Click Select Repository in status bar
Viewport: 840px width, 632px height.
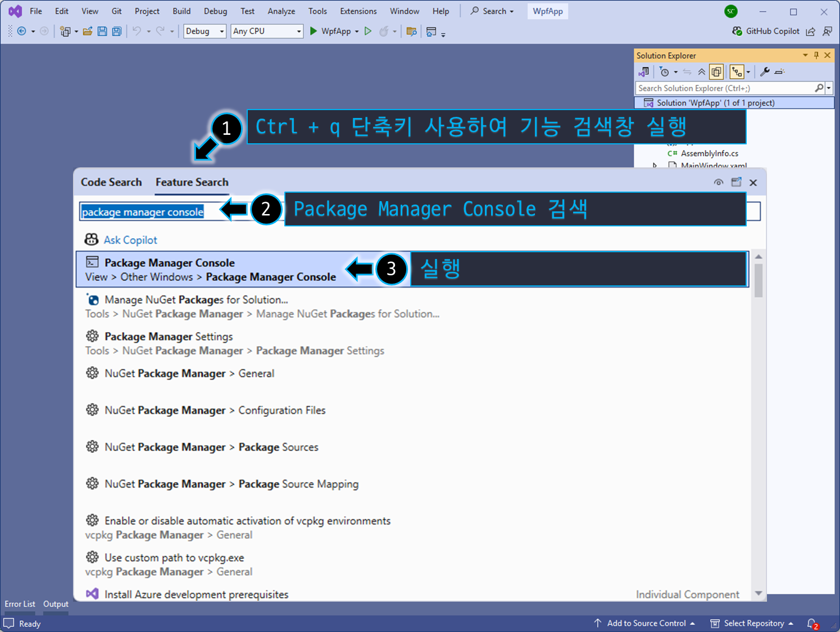tap(752, 624)
